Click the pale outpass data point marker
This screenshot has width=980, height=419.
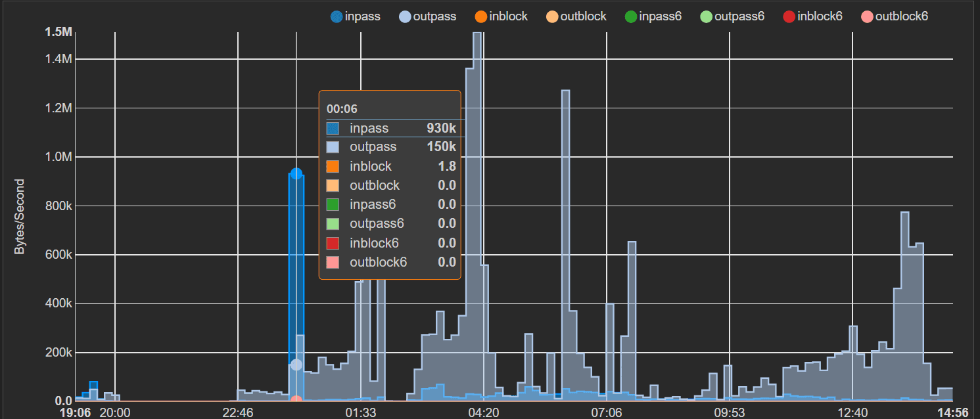click(296, 364)
